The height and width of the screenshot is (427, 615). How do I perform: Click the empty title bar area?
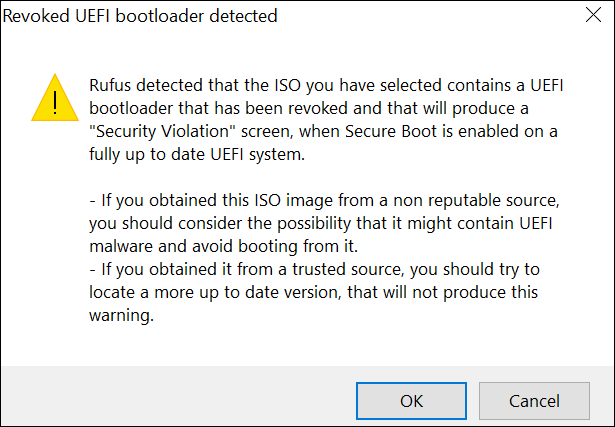pos(420,17)
